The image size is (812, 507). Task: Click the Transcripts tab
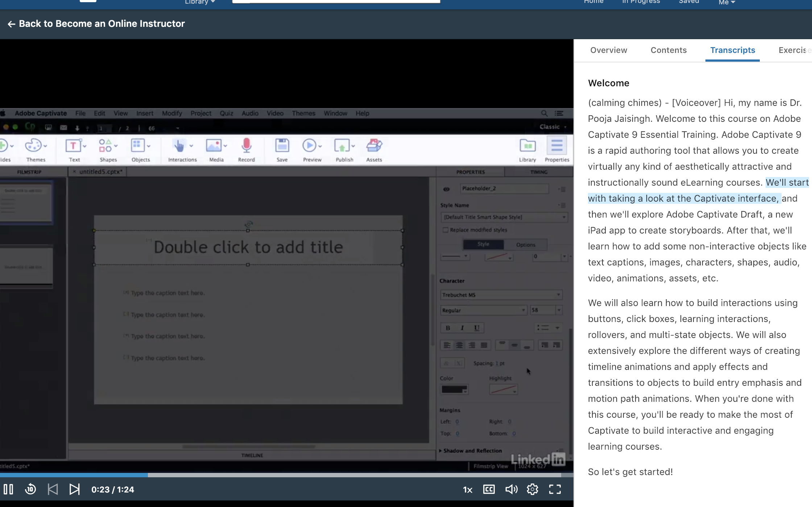[x=732, y=50]
